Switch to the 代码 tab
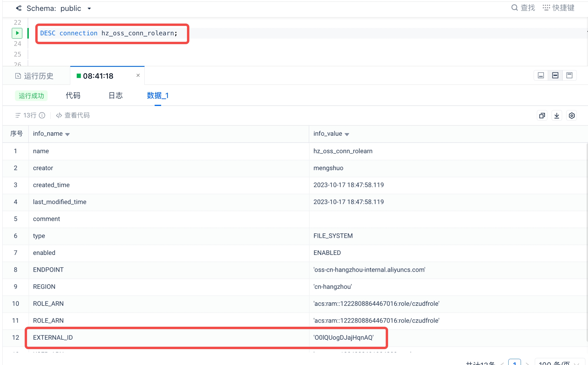The width and height of the screenshot is (588, 365). 73,96
